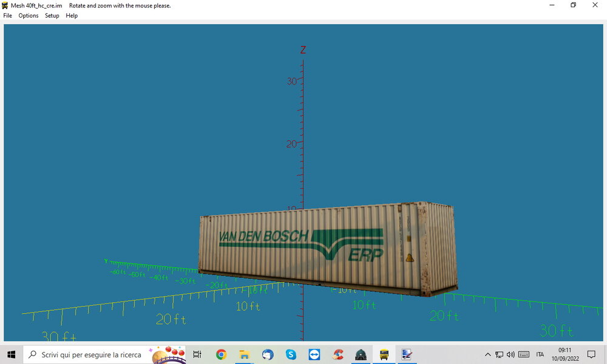Minimize the Mesh viewer window
The height and width of the screenshot is (364, 607).
(552, 5)
